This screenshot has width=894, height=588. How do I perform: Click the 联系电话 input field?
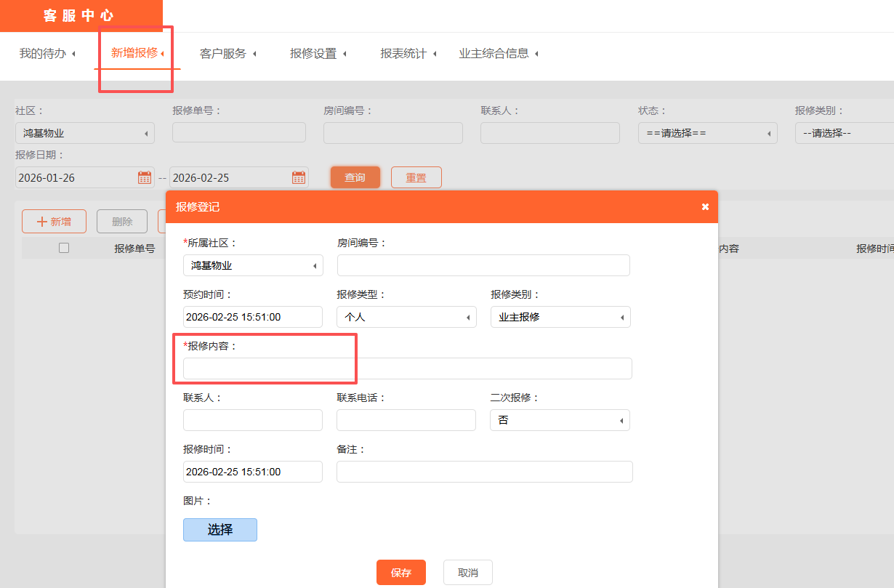pyautogui.click(x=406, y=419)
